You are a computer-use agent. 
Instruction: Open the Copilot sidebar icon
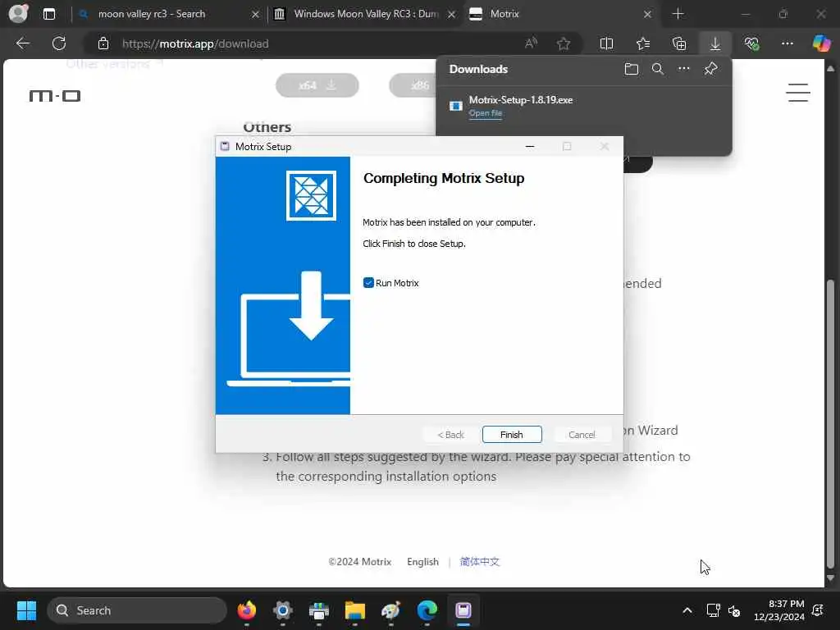pyautogui.click(x=821, y=43)
